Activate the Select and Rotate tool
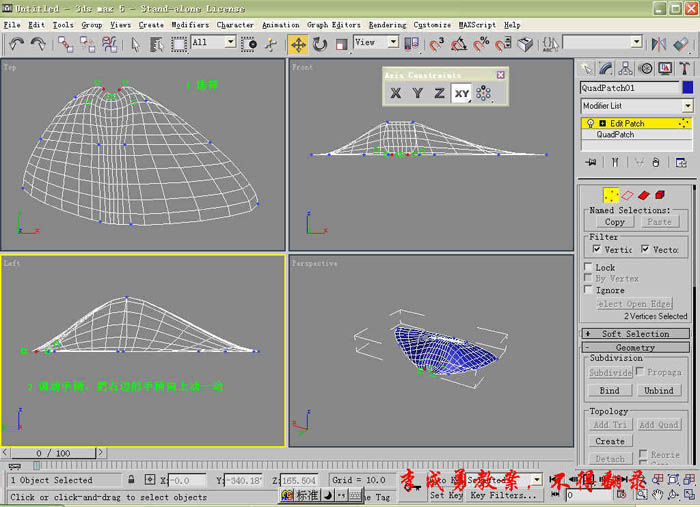The height and width of the screenshot is (507, 700). (x=320, y=44)
